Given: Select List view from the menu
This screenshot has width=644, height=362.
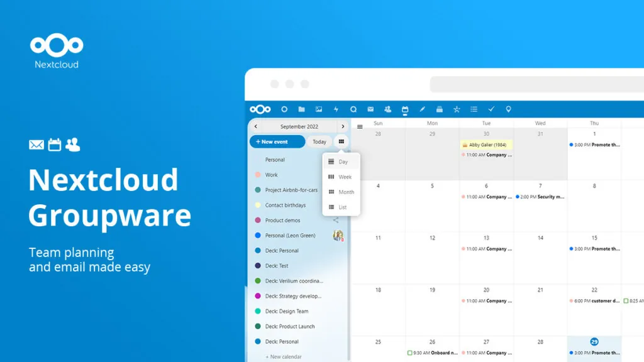Looking at the screenshot, I should [x=341, y=207].
